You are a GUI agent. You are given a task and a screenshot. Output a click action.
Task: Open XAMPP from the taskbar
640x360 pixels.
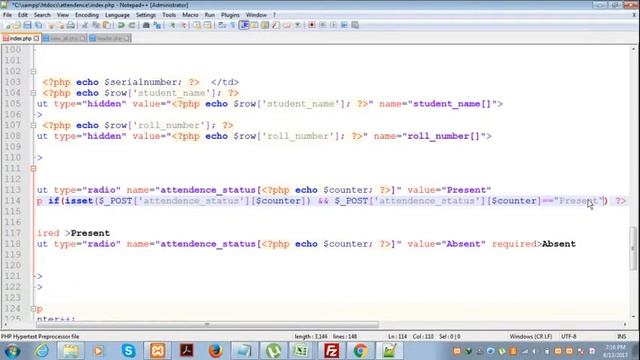pos(158,351)
